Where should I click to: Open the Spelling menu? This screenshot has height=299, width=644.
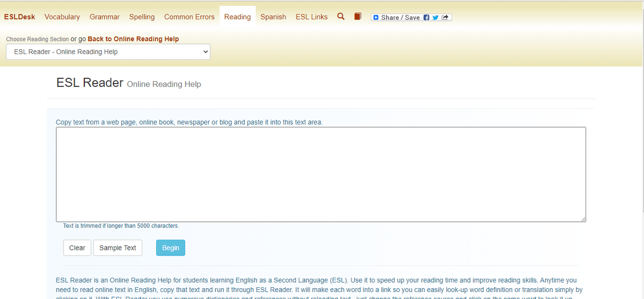click(x=142, y=17)
